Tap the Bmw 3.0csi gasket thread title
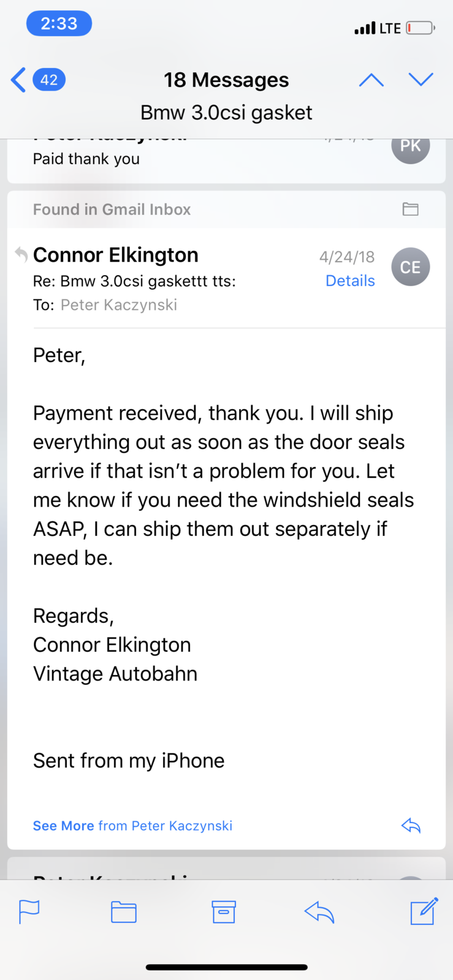Screen dimensions: 453x980 (x=226, y=113)
